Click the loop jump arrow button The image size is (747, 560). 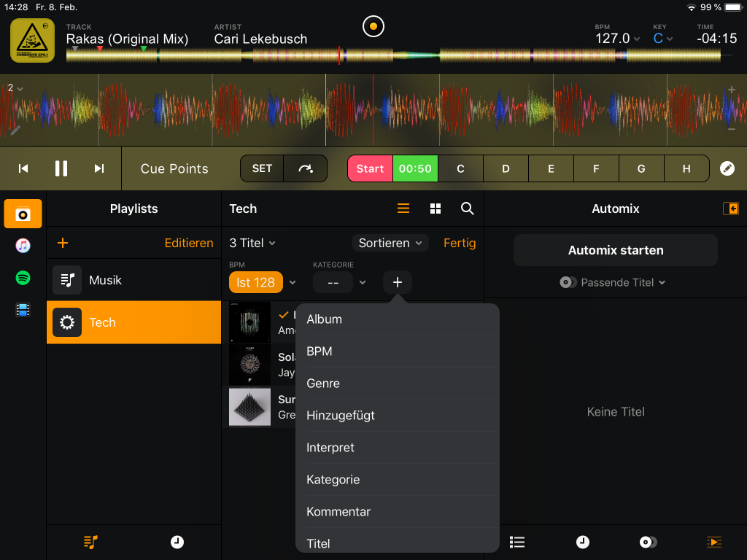(306, 168)
